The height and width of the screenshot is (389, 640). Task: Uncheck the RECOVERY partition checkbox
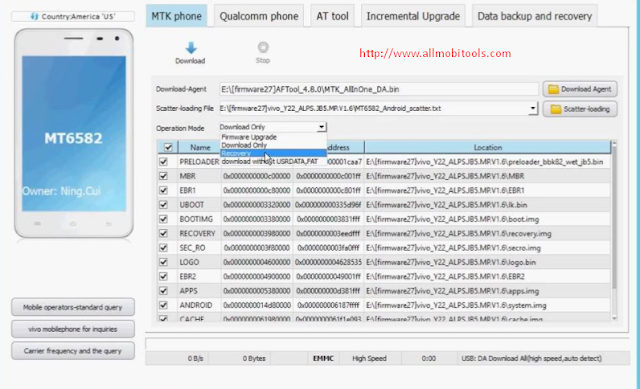(x=164, y=233)
